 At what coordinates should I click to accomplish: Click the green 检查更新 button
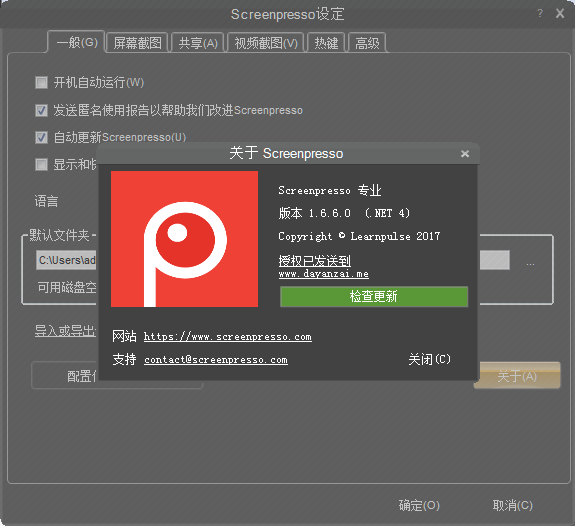pos(374,296)
